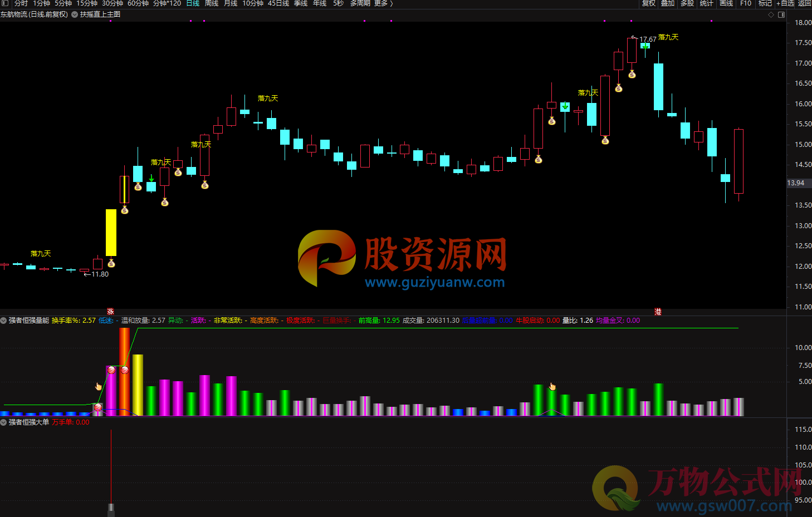Open the panel layout icon at the top-left corner

click(5, 3)
